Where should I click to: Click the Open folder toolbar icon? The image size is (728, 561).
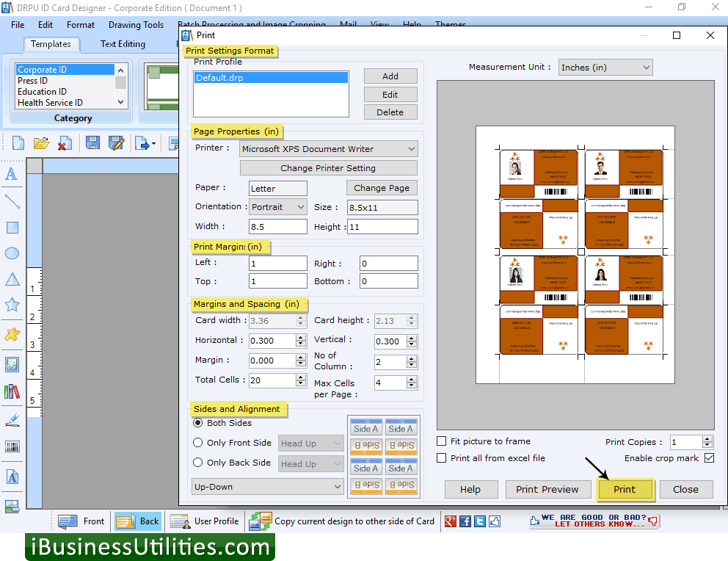coord(41,143)
